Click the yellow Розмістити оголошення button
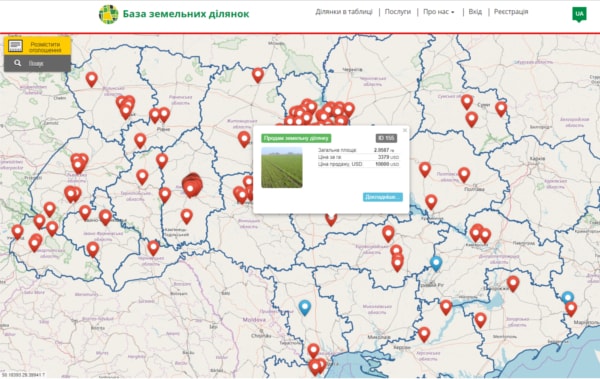This screenshot has height=379, width=600. point(38,46)
